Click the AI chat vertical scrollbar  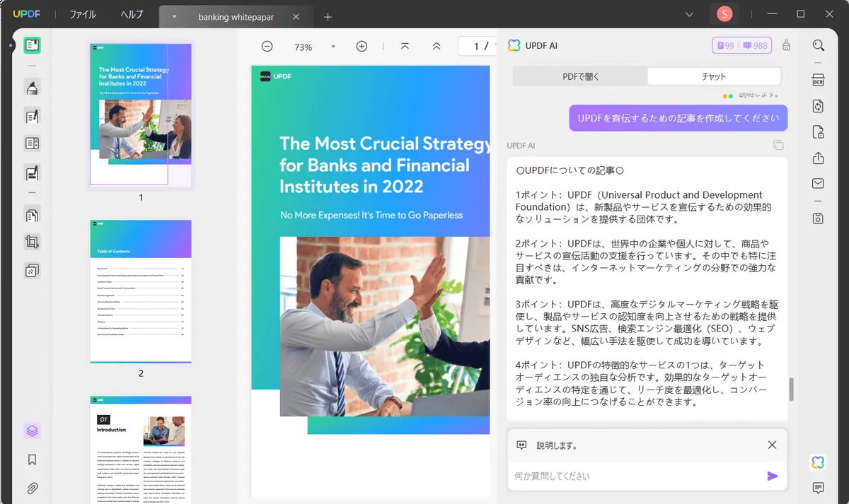[x=791, y=389]
